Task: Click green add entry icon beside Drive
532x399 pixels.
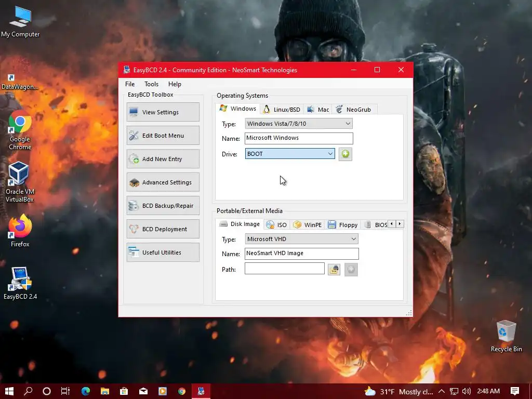Action: click(x=345, y=154)
